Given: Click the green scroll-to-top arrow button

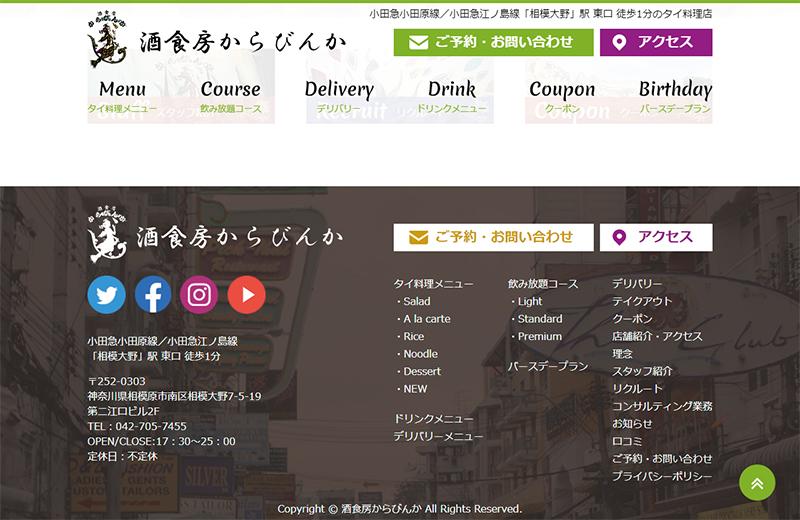Looking at the screenshot, I should coord(757,483).
